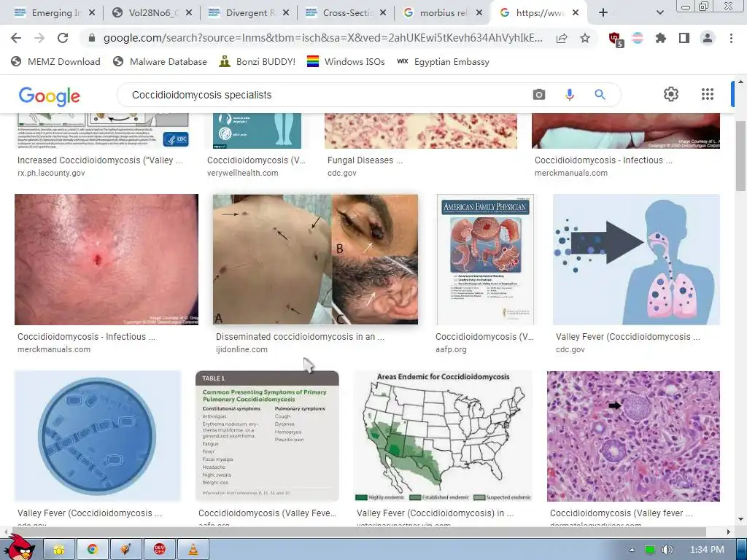Screen dimensions: 747x560
Task: Open the Bonzi BUDDY! bookmark
Action: (258, 61)
